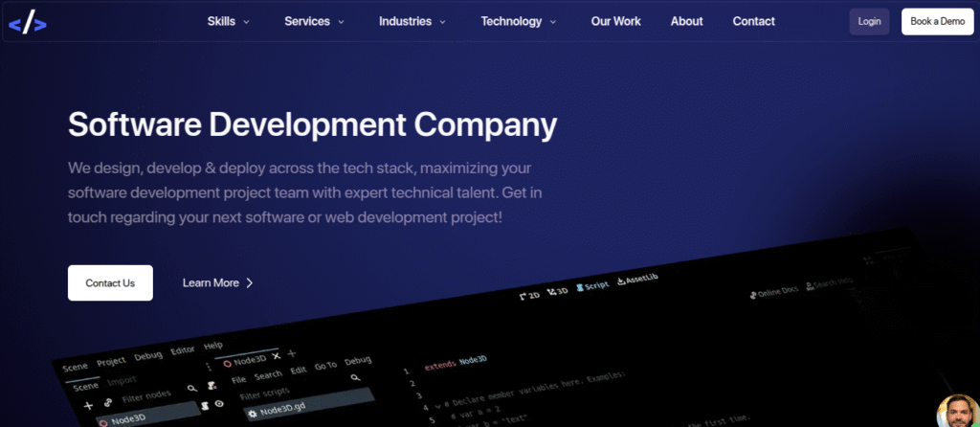The height and width of the screenshot is (427, 980).
Task: Navigate to Contact in the navbar
Action: 754,21
